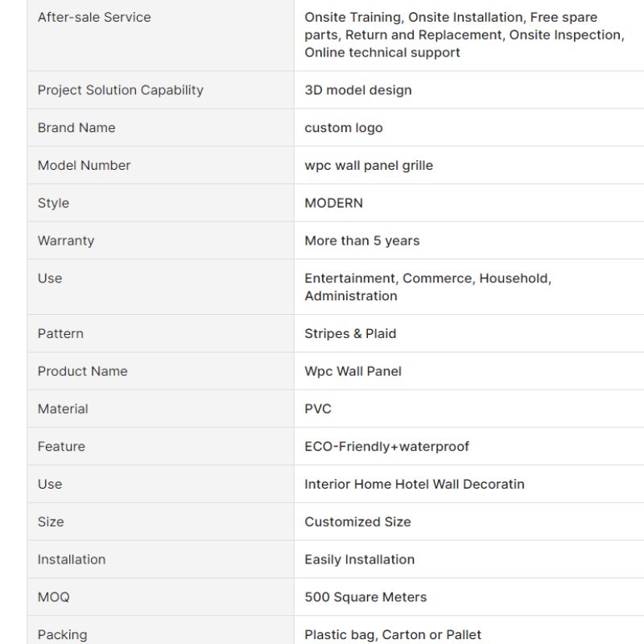Screen dimensions: 644x644
Task: Click the Stripes & Plaid pattern value
Action: (x=350, y=333)
